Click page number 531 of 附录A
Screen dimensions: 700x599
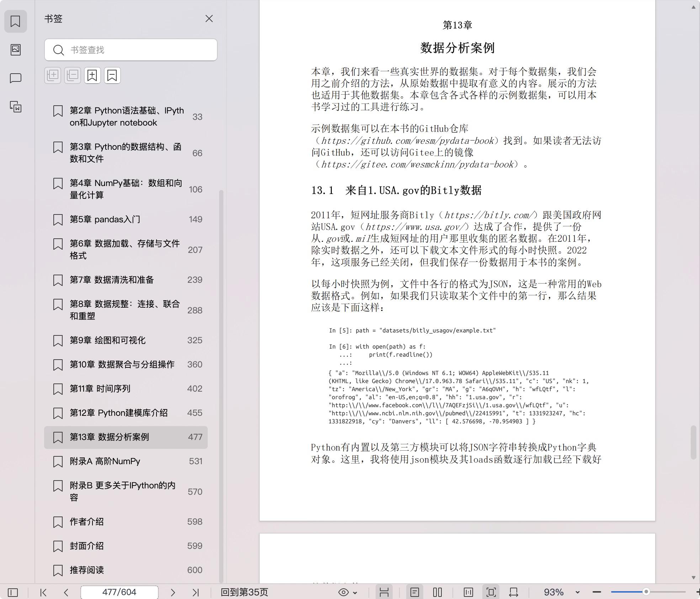click(x=195, y=461)
